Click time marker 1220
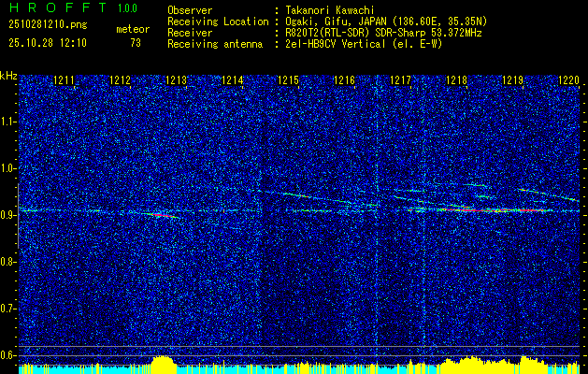This screenshot has width=588, height=374. (568, 80)
